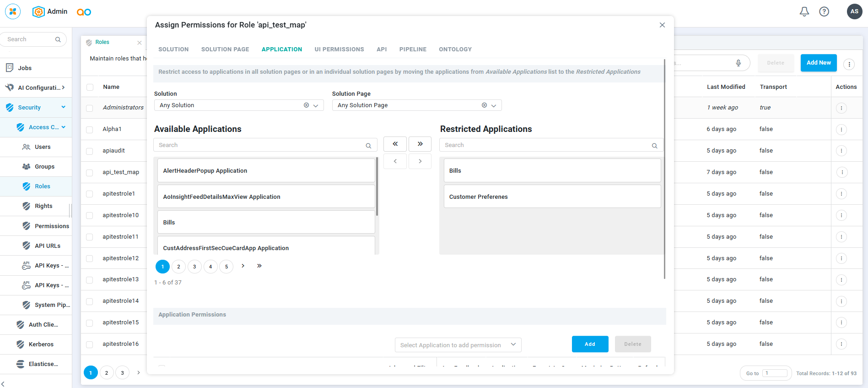Open the ONTOLOGY tab
Image resolution: width=868 pixels, height=388 pixels.
point(455,49)
